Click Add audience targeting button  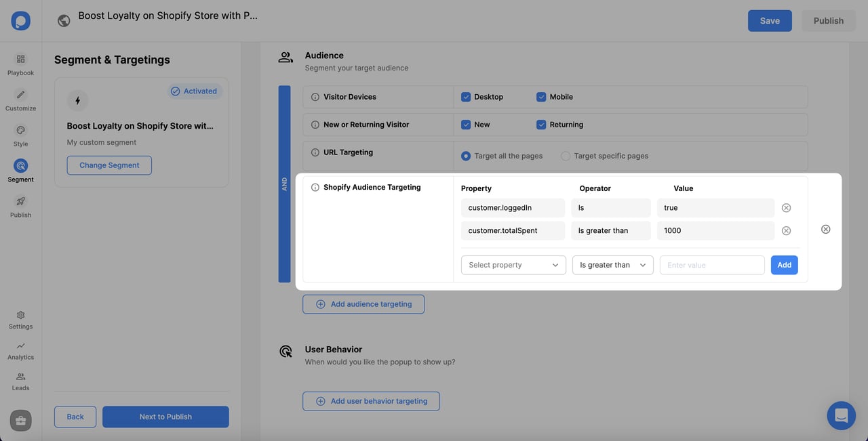363,304
